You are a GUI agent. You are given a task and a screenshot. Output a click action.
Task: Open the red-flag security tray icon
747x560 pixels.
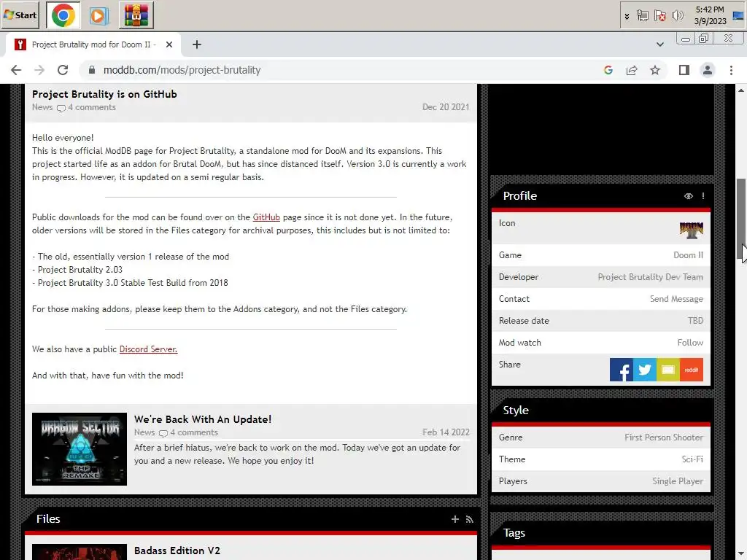coord(659,16)
